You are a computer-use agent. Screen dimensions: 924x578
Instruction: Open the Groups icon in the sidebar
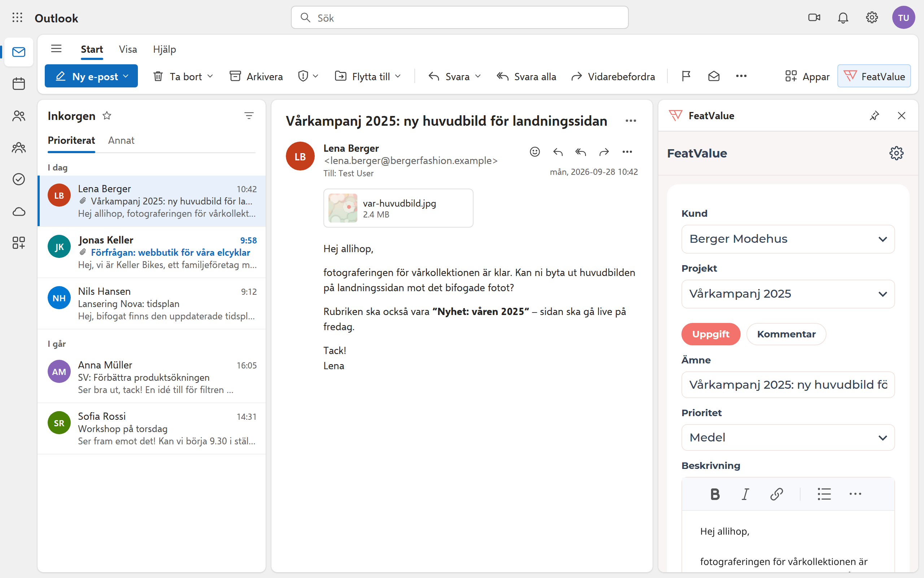pos(18,147)
